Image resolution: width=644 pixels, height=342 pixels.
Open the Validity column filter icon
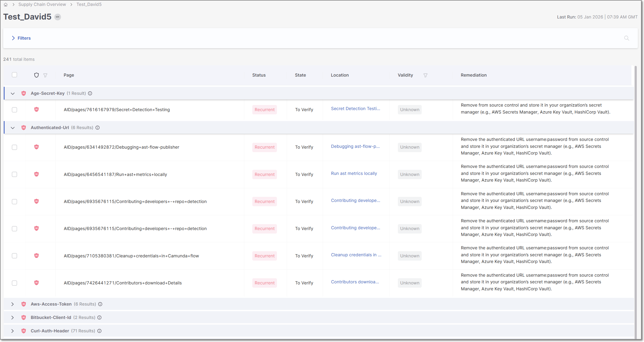pos(425,75)
